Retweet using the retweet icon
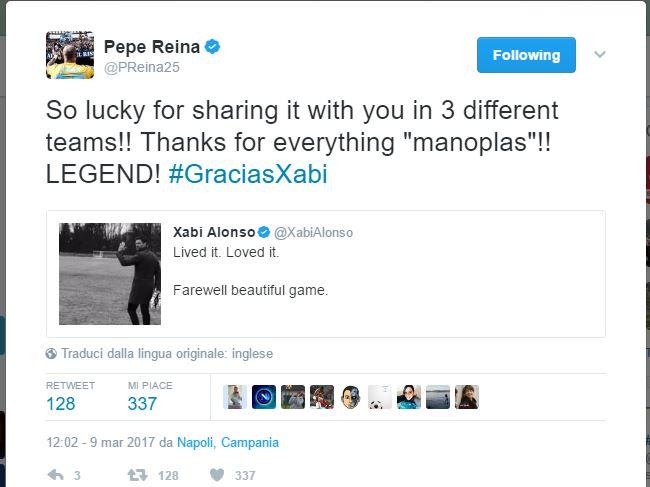Screen dimensions: 650x487 (x=142, y=475)
